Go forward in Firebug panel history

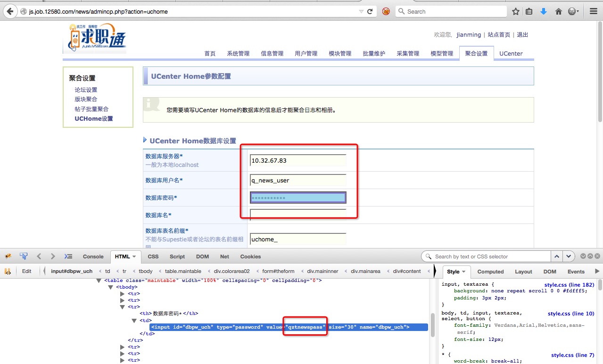53,256
